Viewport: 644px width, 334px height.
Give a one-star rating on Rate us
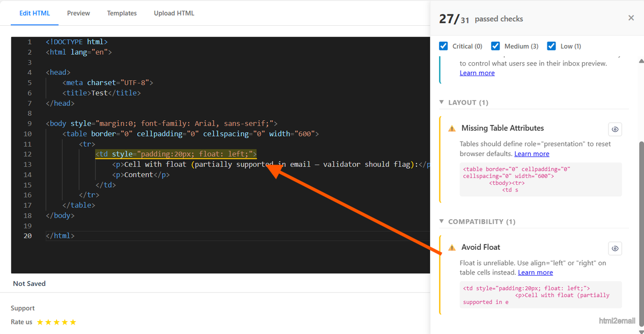pyautogui.click(x=40, y=322)
